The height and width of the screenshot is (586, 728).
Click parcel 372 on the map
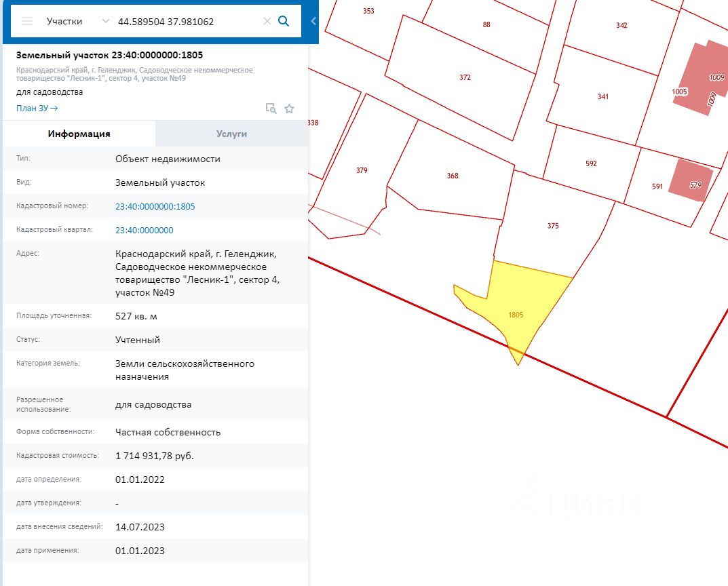click(465, 77)
